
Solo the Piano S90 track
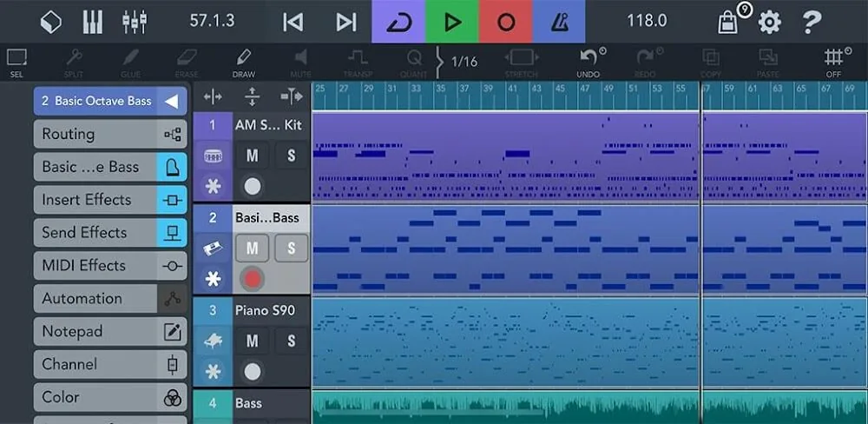coord(291,341)
